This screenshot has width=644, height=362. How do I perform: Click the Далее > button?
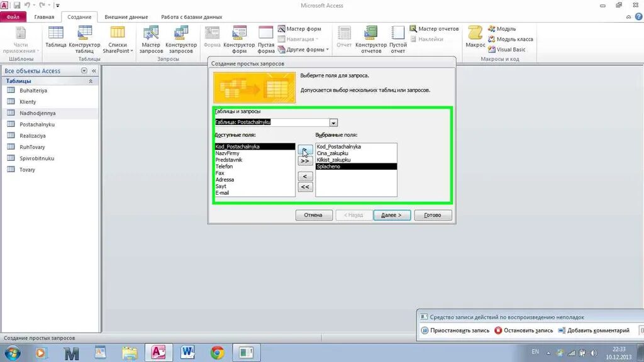(392, 215)
